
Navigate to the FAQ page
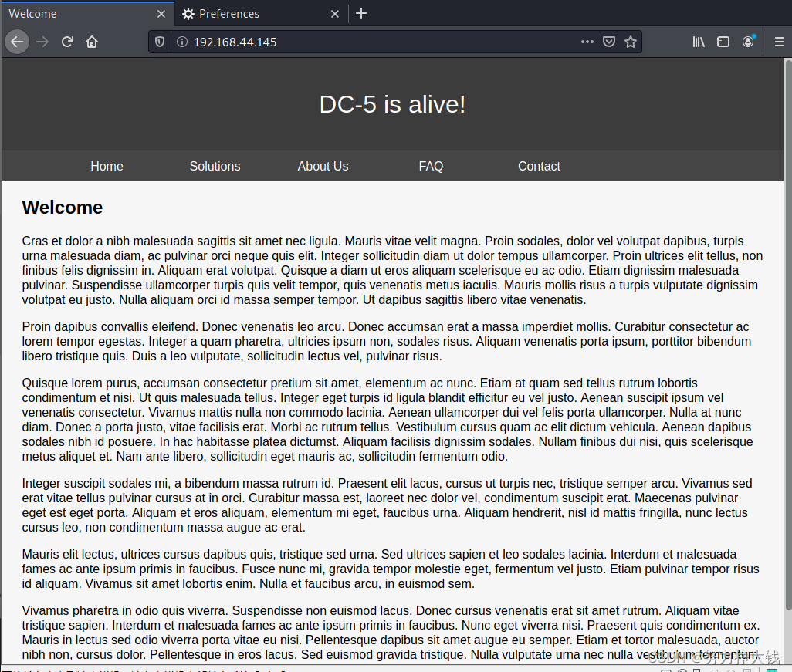[431, 166]
